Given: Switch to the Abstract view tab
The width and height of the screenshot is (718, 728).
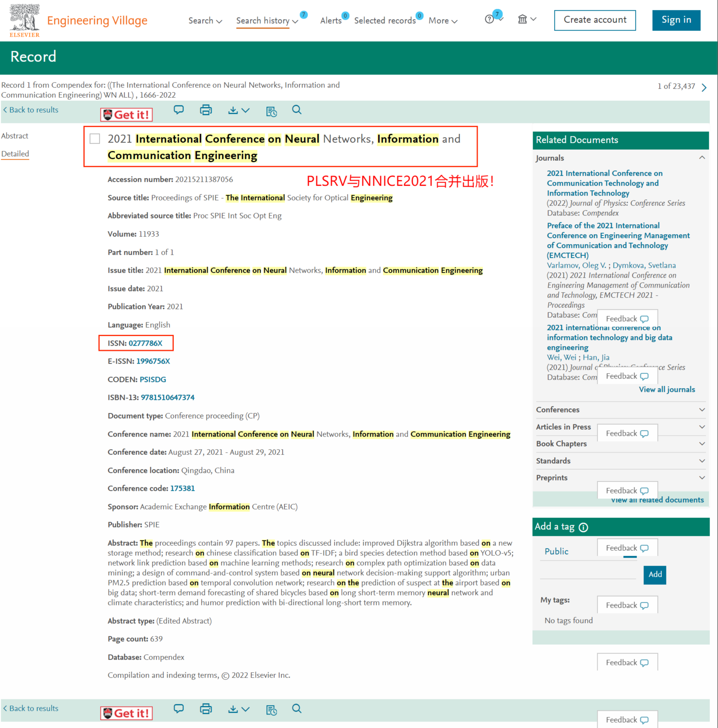Looking at the screenshot, I should click(15, 136).
